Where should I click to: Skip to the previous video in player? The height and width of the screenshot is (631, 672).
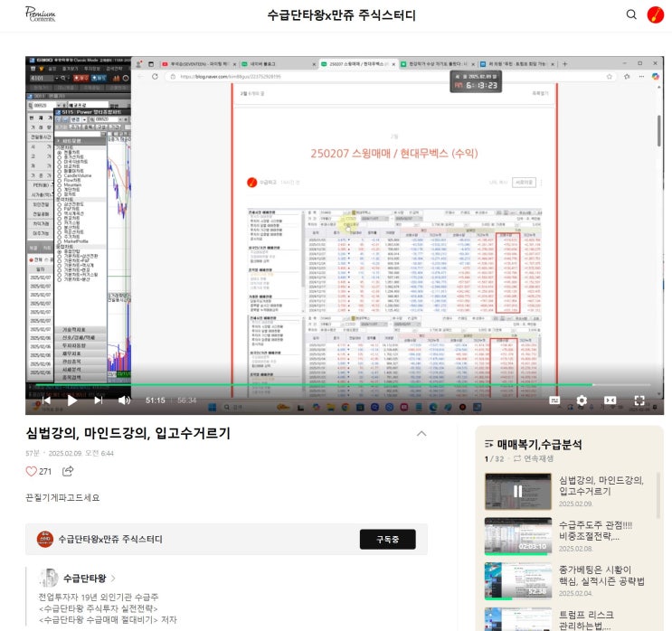pyautogui.click(x=46, y=400)
